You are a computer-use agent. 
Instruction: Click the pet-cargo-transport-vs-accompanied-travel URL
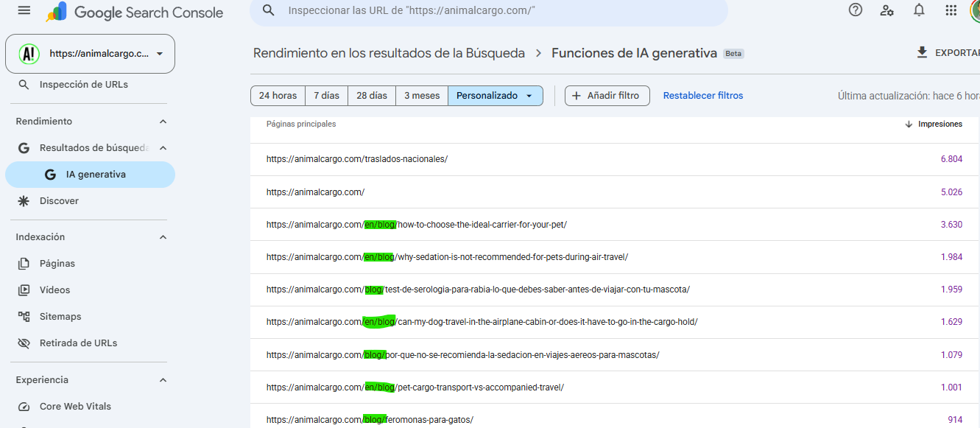pyautogui.click(x=415, y=387)
